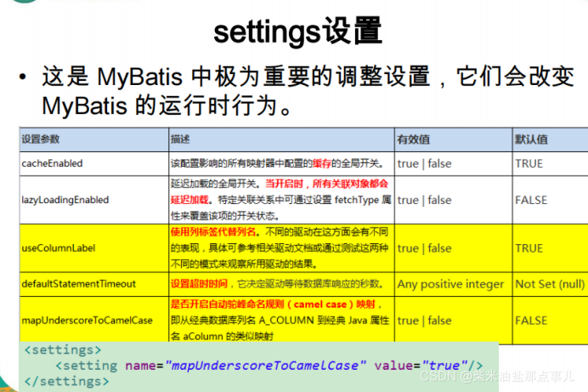588x392 pixels.
Task: Click the 'Not Set (null)' default cell
Action: click(550, 284)
